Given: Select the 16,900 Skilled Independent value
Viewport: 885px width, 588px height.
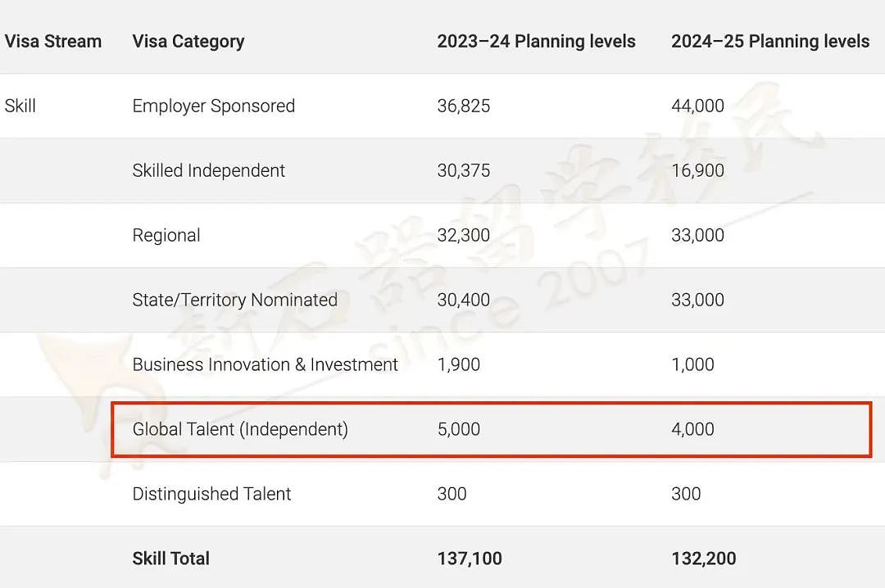Looking at the screenshot, I should pyautogui.click(x=697, y=170).
